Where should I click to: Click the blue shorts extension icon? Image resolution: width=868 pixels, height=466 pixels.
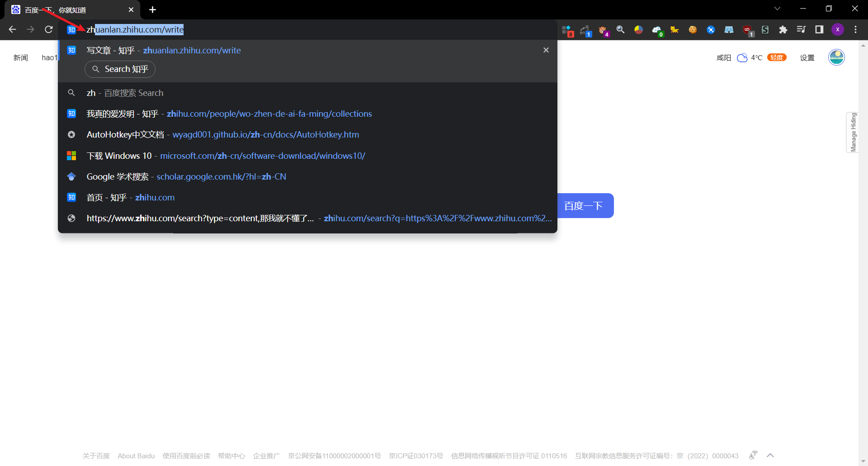pos(729,29)
